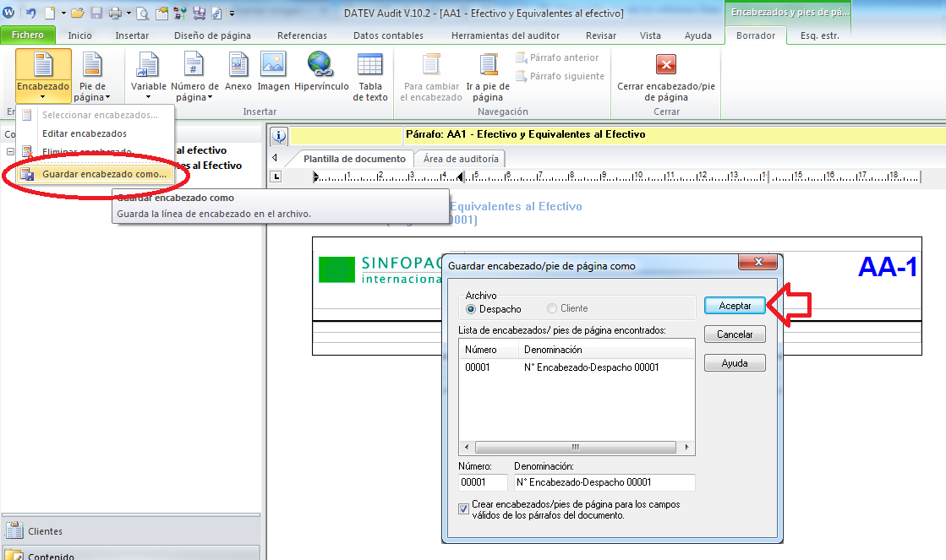Switch to the Insertar ribbon tab
The image size is (946, 560).
[132, 35]
